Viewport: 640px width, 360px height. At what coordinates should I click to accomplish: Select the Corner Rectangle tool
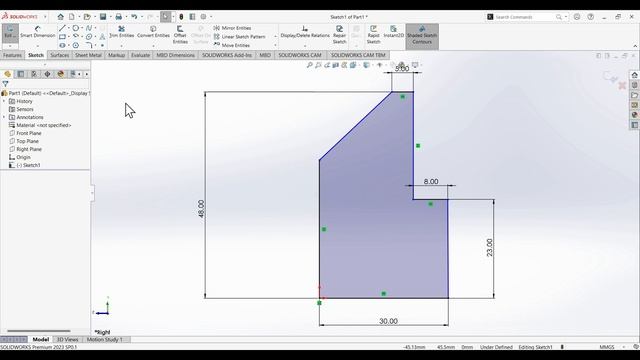pos(62,37)
